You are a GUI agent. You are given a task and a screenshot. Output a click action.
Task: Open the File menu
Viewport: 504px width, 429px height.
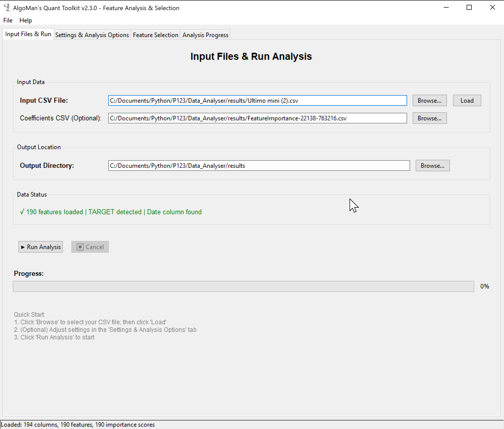coord(8,20)
